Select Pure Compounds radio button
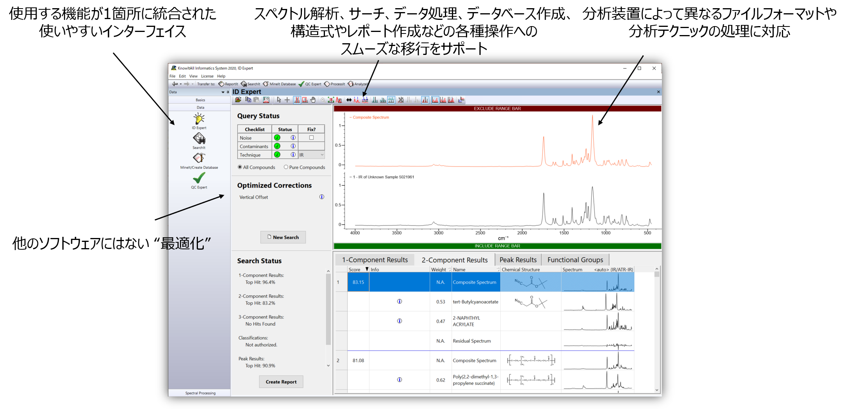Viewport: 868px width, 409px height. pos(286,167)
